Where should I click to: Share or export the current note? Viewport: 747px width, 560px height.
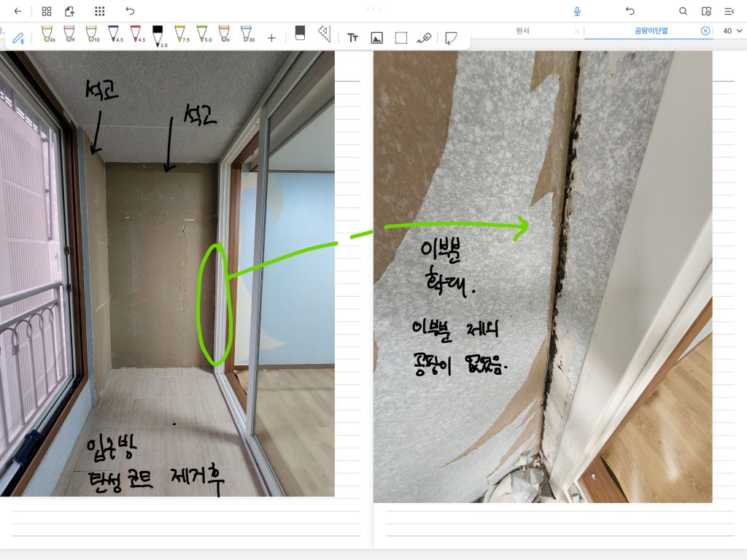pyautogui.click(x=70, y=11)
